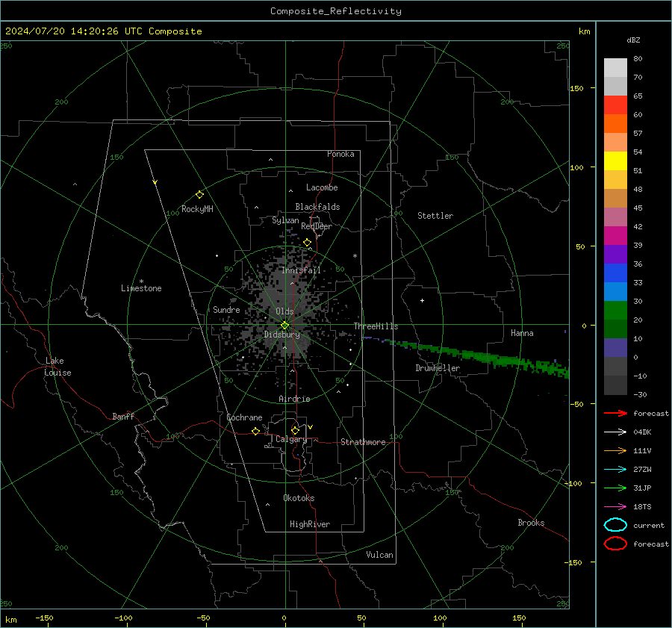Click the yellow diamond marker near RockyMH
Screen dimensions: 672x628
(x=199, y=195)
